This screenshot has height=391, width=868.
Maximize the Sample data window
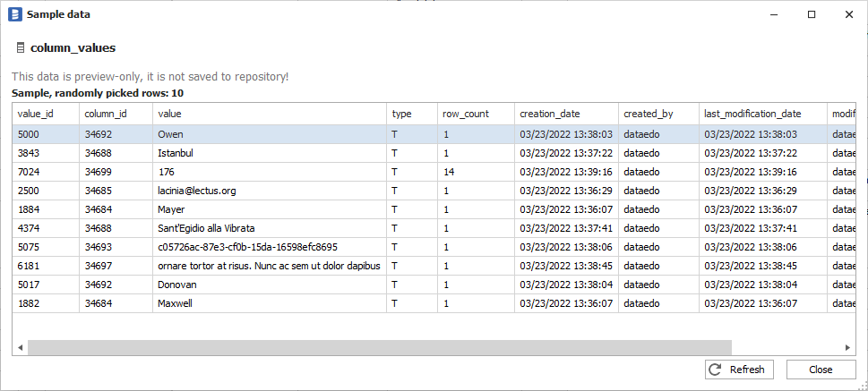(811, 14)
